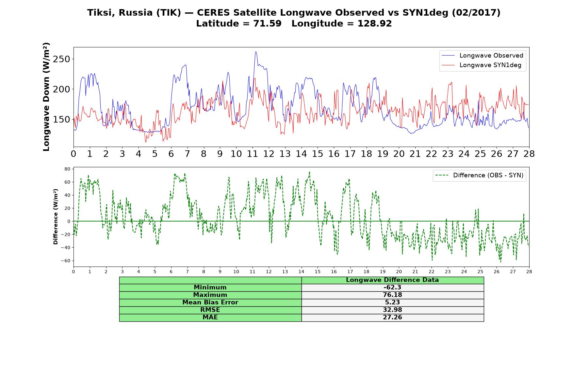Click the Minimum row label in the table
The height and width of the screenshot is (392, 588).
pyautogui.click(x=210, y=287)
